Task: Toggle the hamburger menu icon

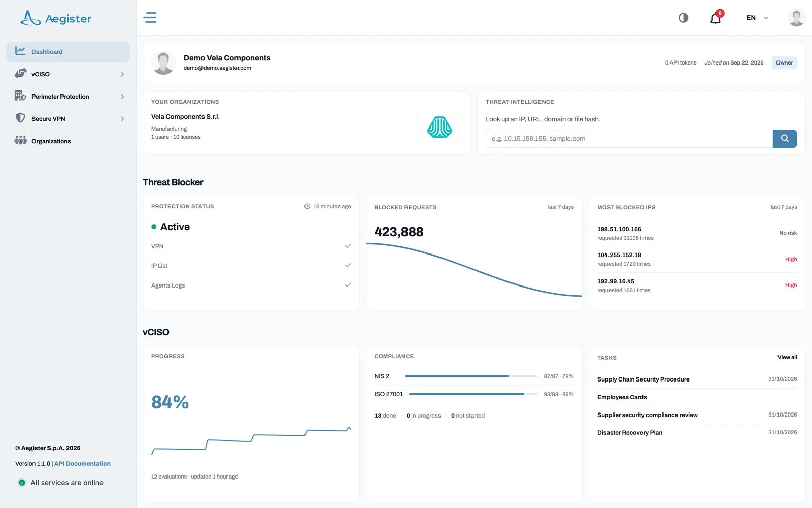Action: click(x=150, y=18)
